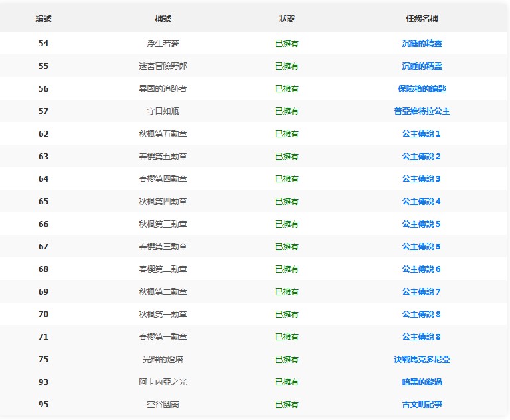Open 公主傳說 5 link in row 67
The width and height of the screenshot is (510, 420).
421,247
